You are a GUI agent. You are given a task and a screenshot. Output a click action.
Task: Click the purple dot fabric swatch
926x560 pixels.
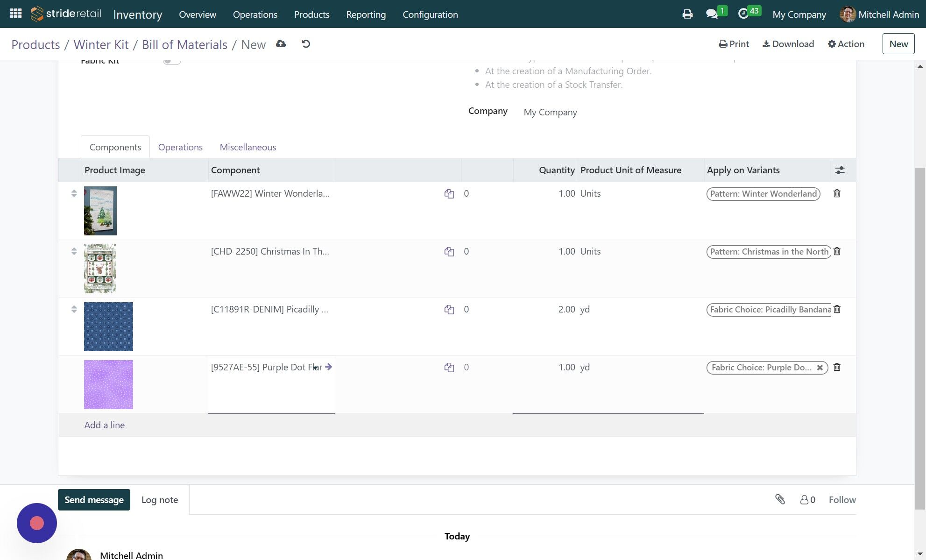point(108,384)
